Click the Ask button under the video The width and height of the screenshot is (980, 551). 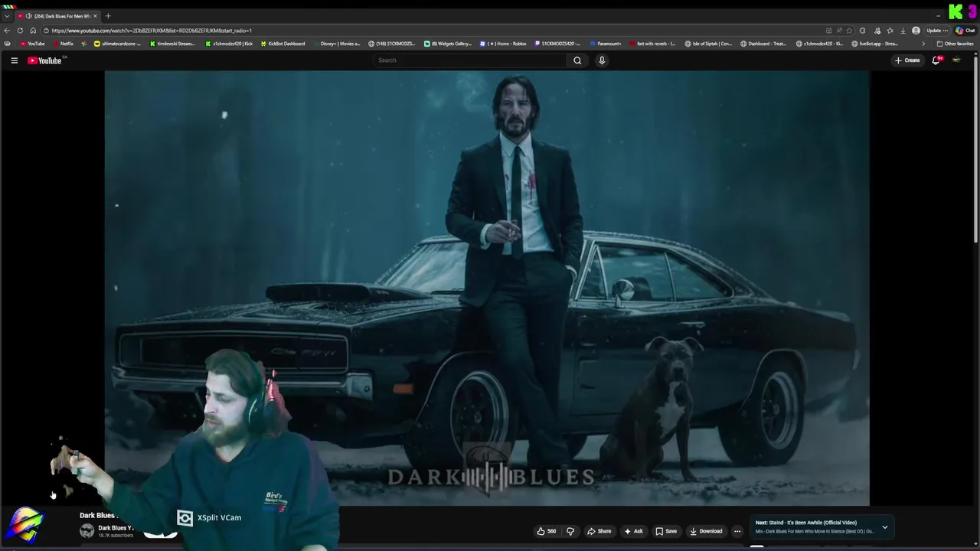pyautogui.click(x=633, y=531)
